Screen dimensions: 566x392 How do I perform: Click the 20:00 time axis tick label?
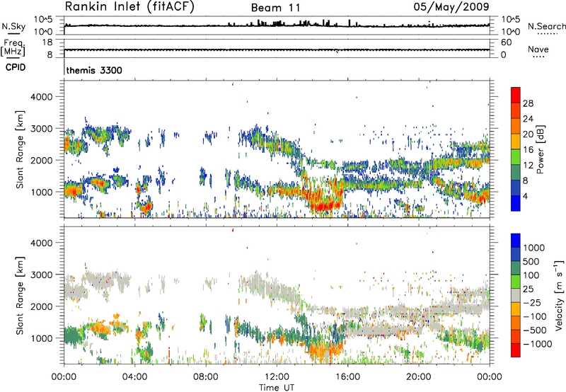click(x=418, y=377)
